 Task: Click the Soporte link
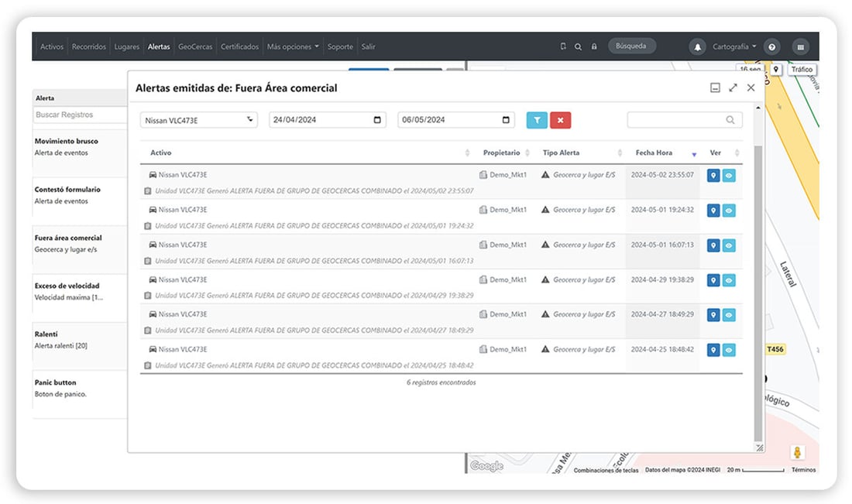(x=340, y=46)
